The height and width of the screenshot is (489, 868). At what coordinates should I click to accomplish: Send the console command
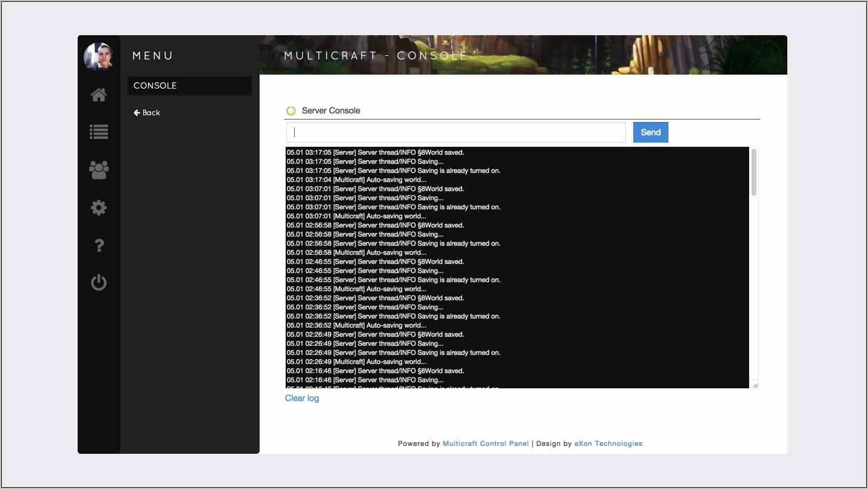click(651, 132)
